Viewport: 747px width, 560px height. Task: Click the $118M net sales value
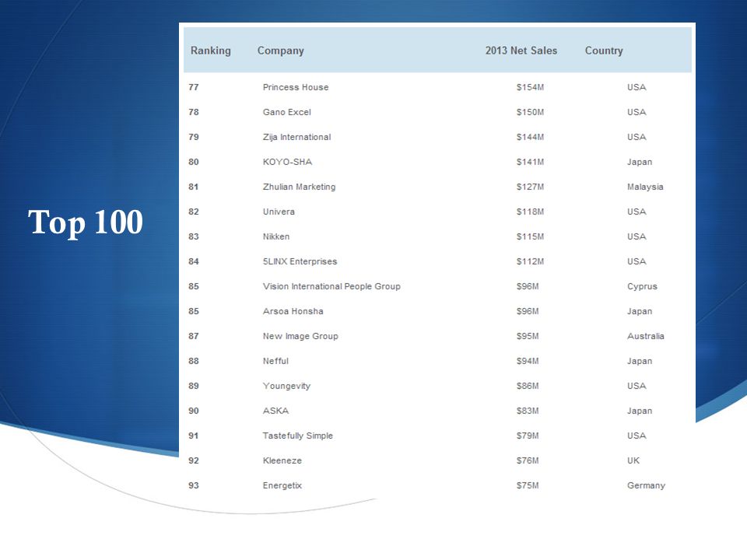pyautogui.click(x=530, y=212)
